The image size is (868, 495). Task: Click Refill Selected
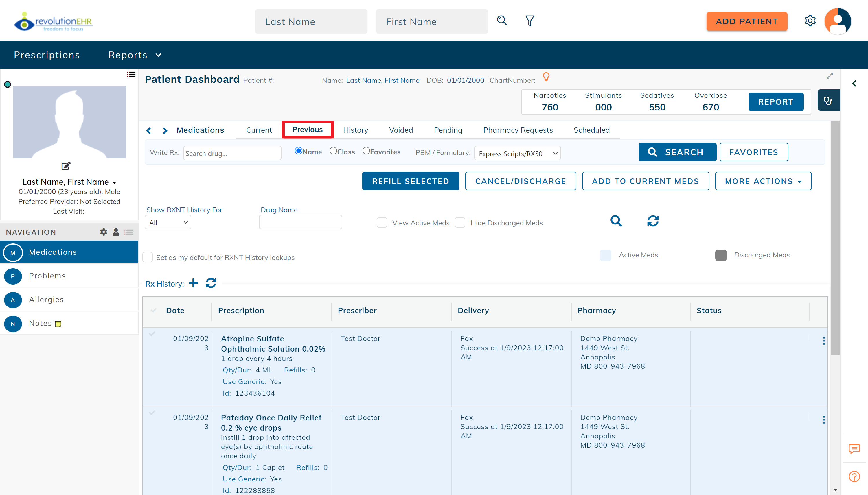[x=410, y=181]
